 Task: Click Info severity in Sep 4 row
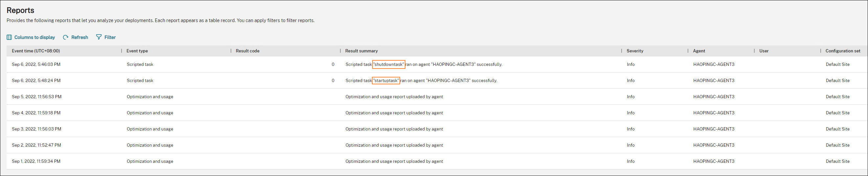[x=630, y=113]
